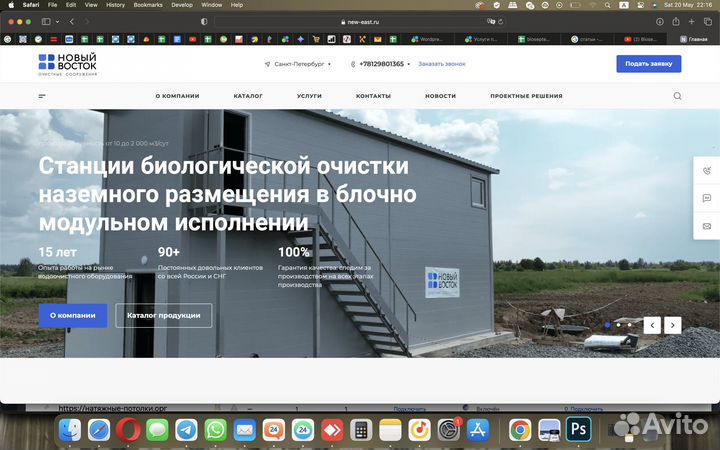Open Notes from the Dock
The image size is (720, 450).
pyautogui.click(x=390, y=430)
